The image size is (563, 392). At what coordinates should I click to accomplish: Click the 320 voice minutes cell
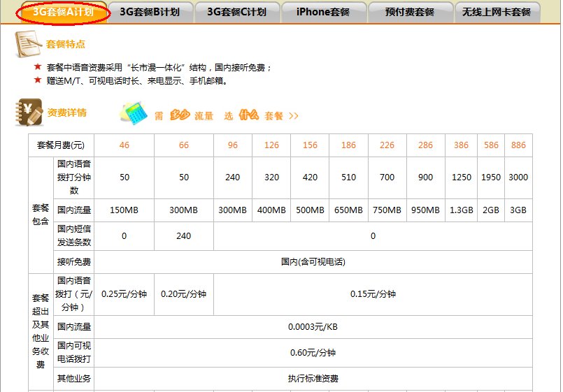tap(271, 177)
